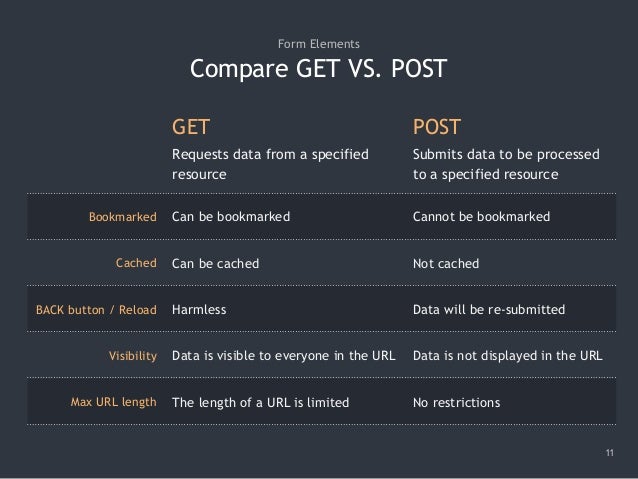
Task: Click the "BACK button / Reload" row label
Action: click(x=96, y=310)
